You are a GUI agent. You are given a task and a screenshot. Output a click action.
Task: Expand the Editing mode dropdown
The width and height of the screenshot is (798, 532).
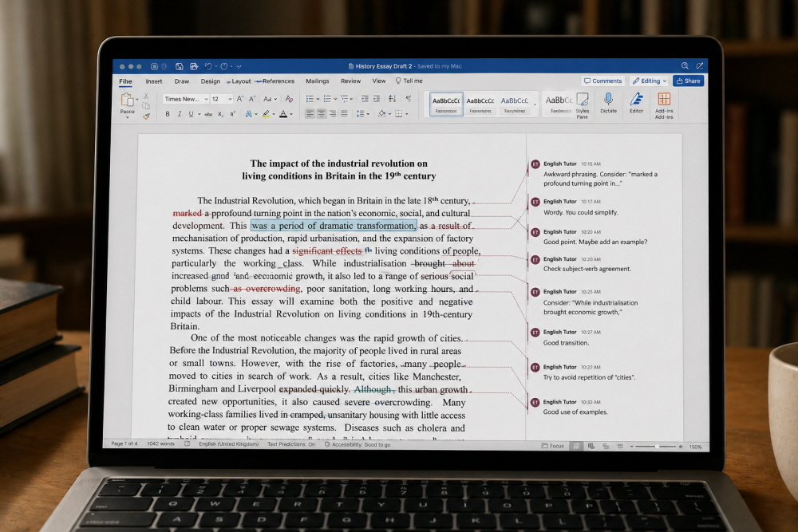coord(648,81)
